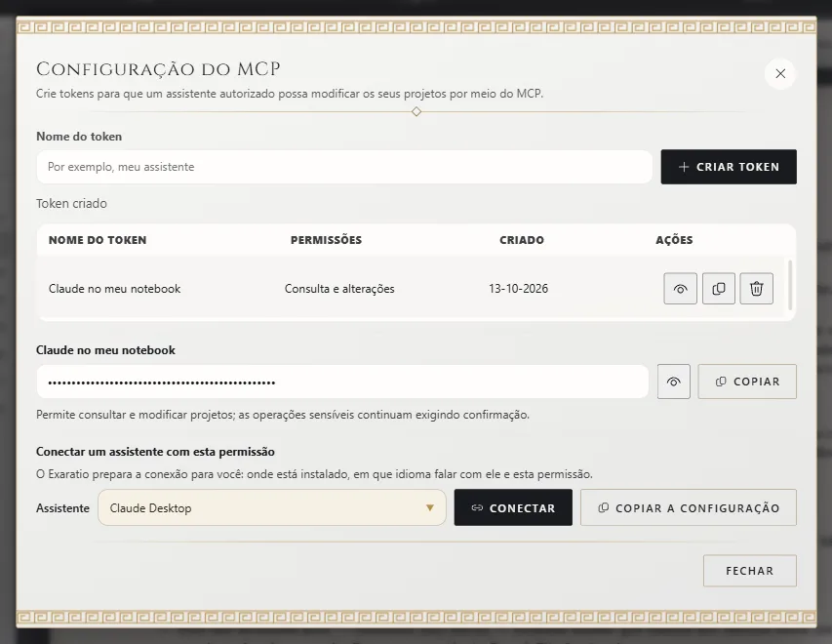
Task: Click the '13-10-2026' creation date cell
Action: tap(518, 288)
